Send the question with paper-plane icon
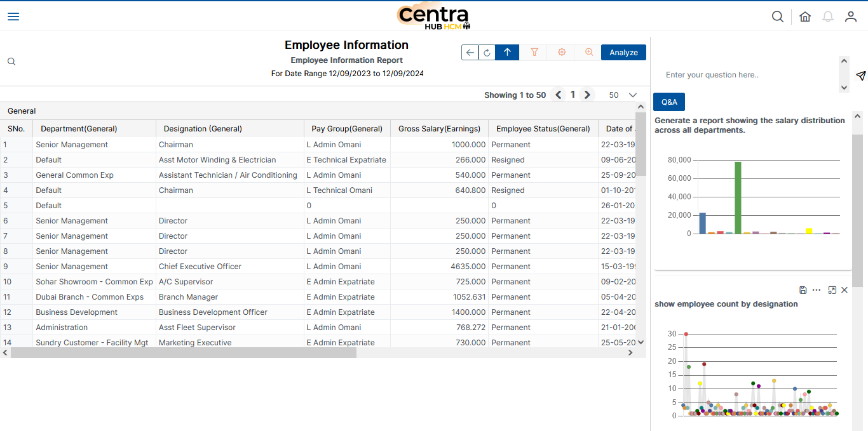The height and width of the screenshot is (431, 868). pyautogui.click(x=860, y=76)
